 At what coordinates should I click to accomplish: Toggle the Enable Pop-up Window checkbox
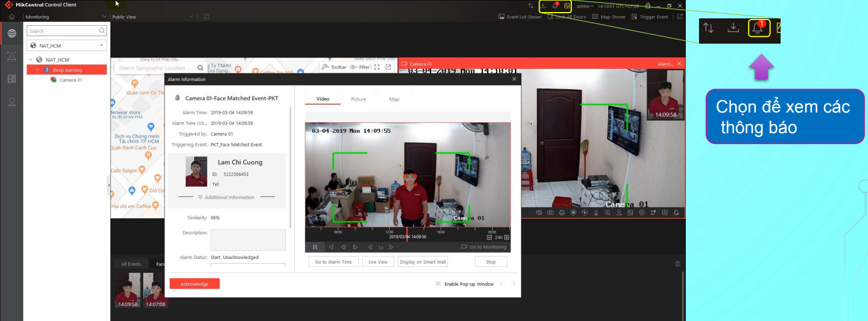tap(439, 284)
